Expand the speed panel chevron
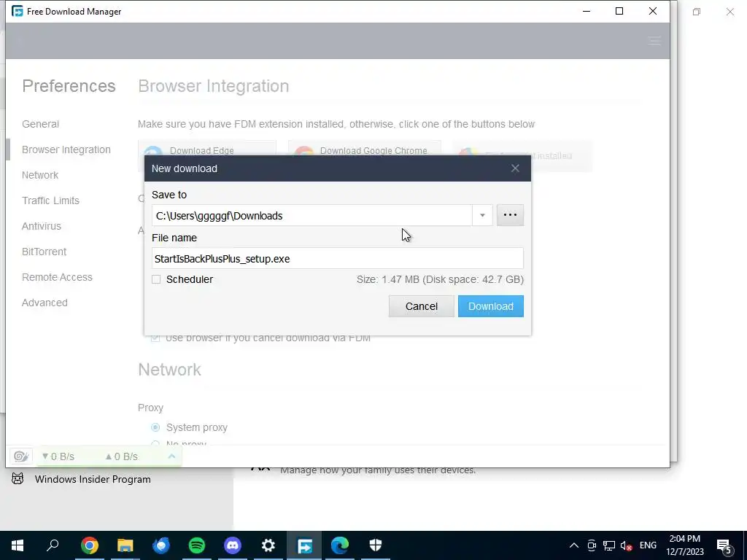Viewport: 747px width, 560px height. click(x=172, y=456)
